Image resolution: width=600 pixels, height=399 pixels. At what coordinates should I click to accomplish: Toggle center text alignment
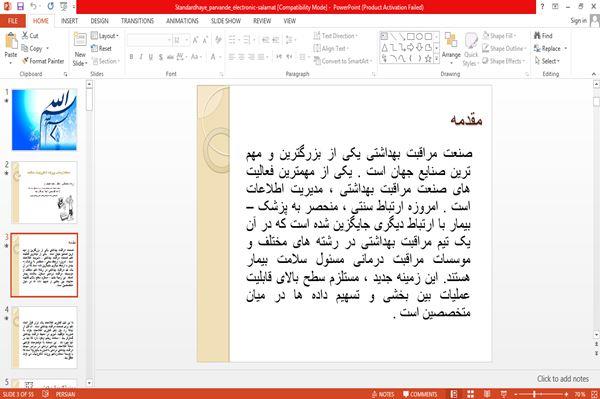coord(241,57)
